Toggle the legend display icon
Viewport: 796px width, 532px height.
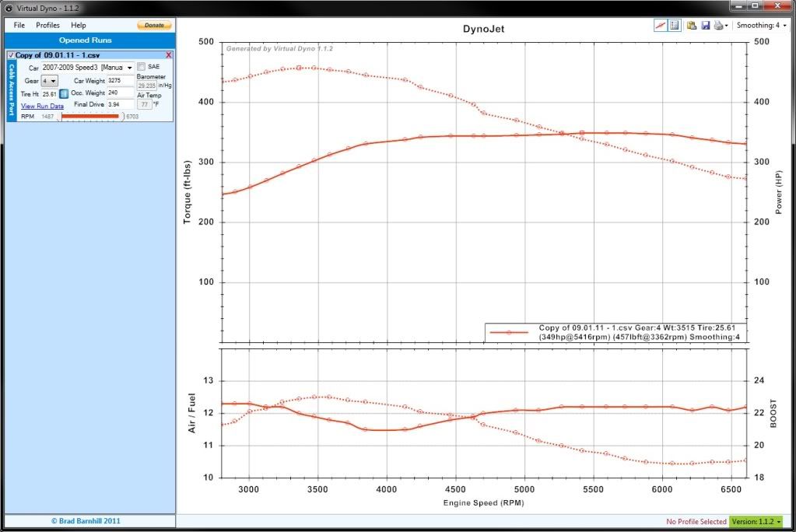674,25
